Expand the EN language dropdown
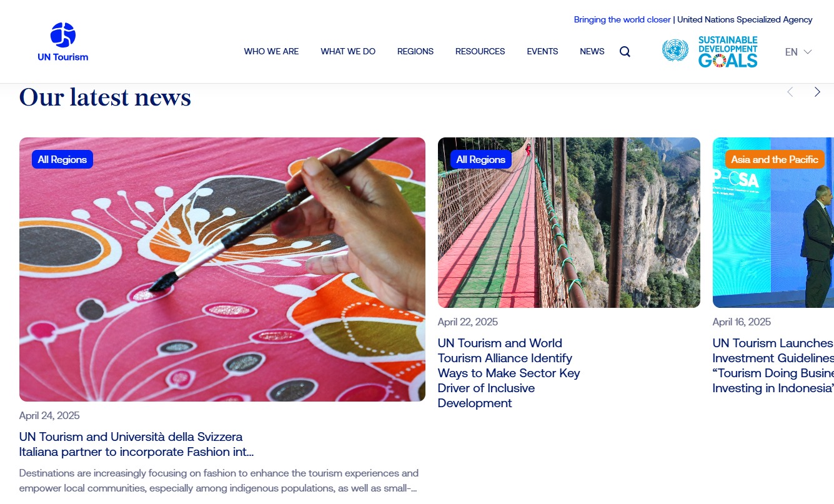This screenshot has height=504, width=834. pos(798,52)
